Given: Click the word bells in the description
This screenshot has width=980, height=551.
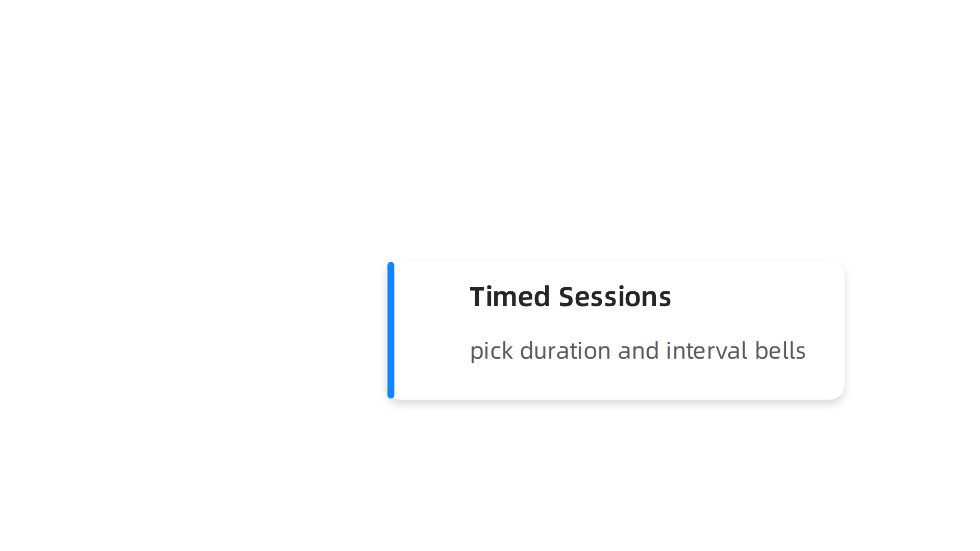Looking at the screenshot, I should (780, 351).
